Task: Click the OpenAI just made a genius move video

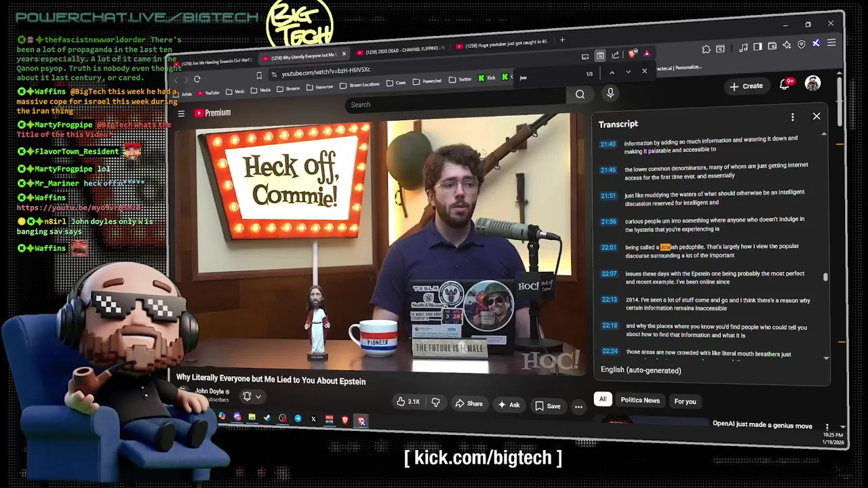Action: click(762, 425)
